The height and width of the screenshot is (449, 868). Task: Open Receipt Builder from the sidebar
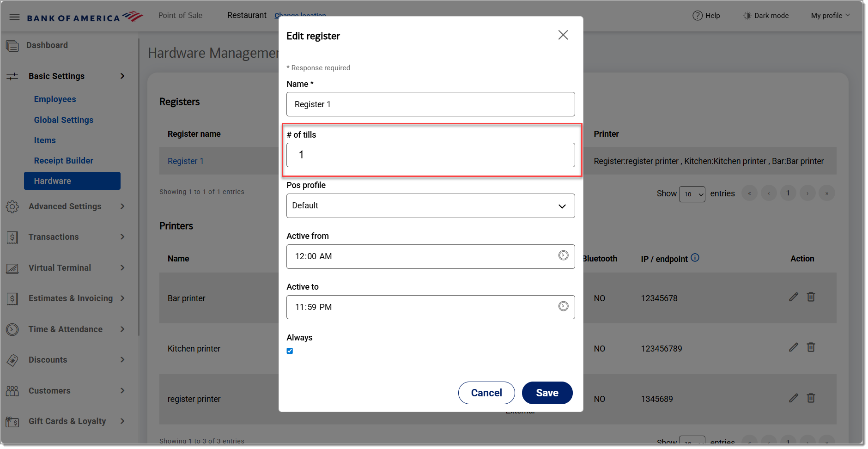coord(64,161)
